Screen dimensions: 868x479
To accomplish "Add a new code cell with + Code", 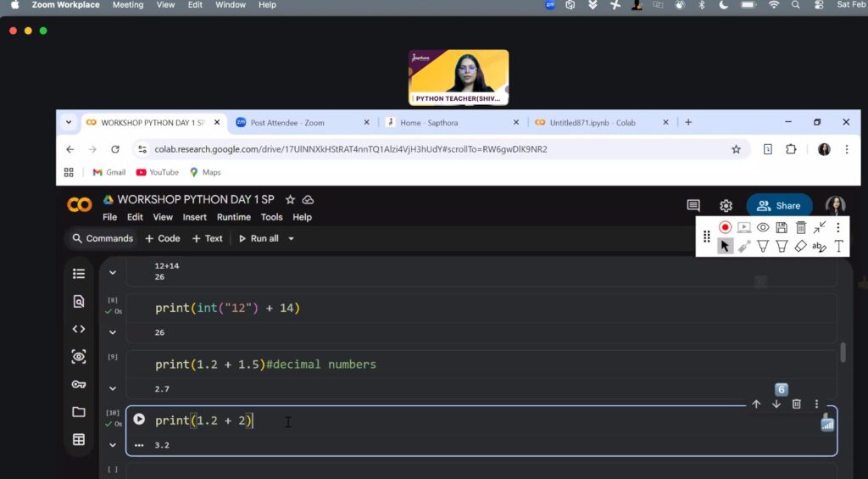I will pos(163,239).
